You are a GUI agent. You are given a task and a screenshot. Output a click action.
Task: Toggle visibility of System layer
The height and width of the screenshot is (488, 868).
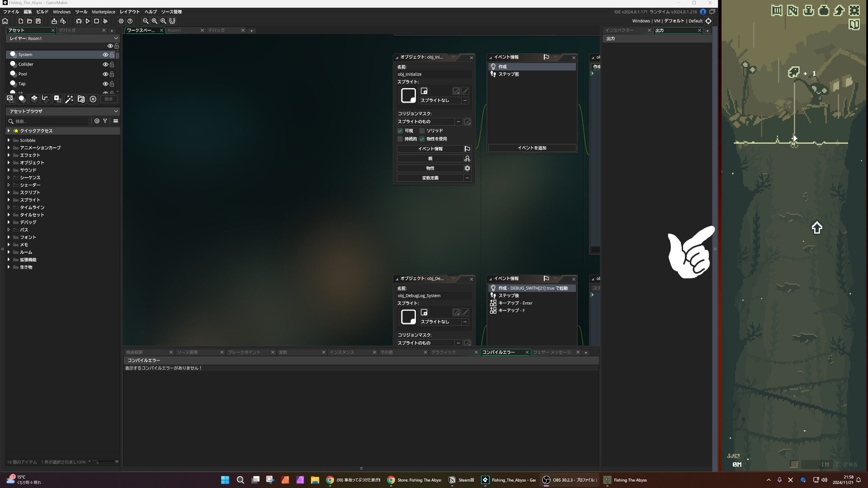105,54
